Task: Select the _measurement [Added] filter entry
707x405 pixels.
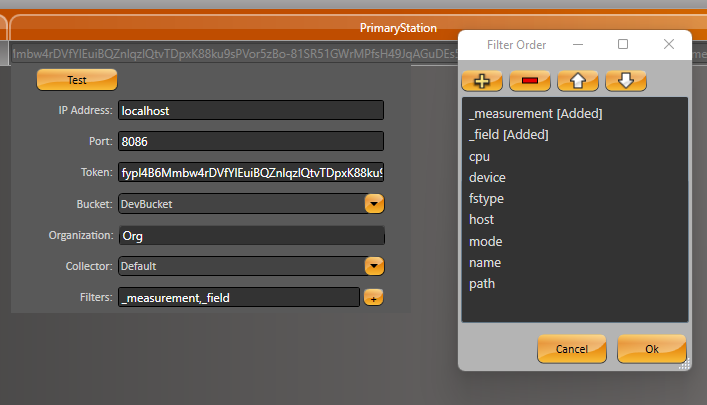Action: (535, 114)
